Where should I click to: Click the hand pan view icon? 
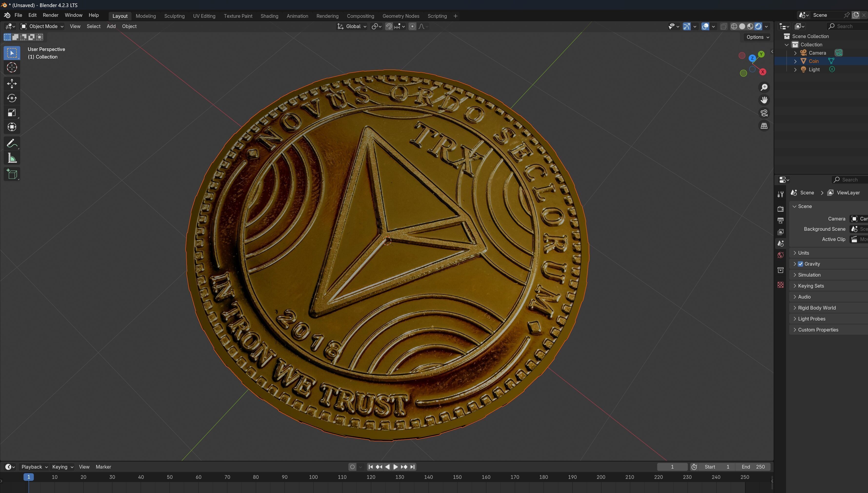click(764, 100)
